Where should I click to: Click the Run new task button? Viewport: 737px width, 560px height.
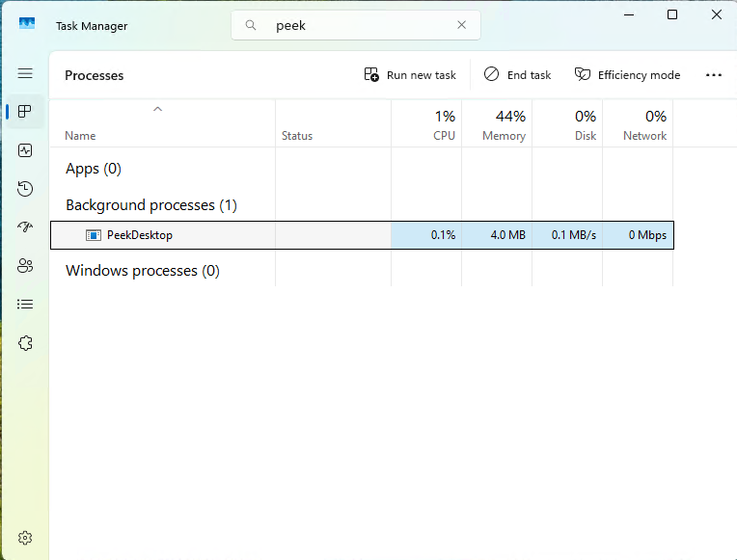click(410, 75)
